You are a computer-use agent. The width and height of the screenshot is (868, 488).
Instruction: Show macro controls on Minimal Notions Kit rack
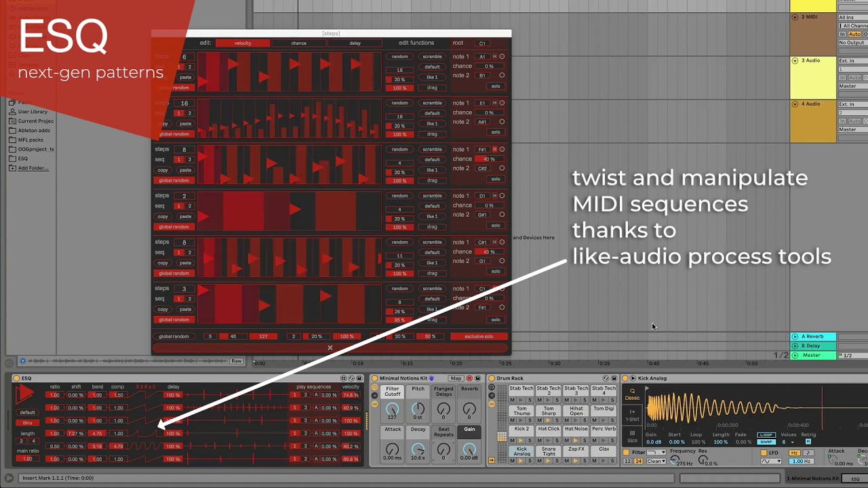click(374, 387)
